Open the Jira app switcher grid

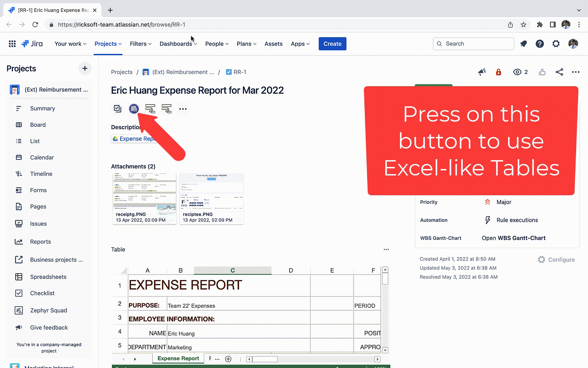(x=12, y=44)
